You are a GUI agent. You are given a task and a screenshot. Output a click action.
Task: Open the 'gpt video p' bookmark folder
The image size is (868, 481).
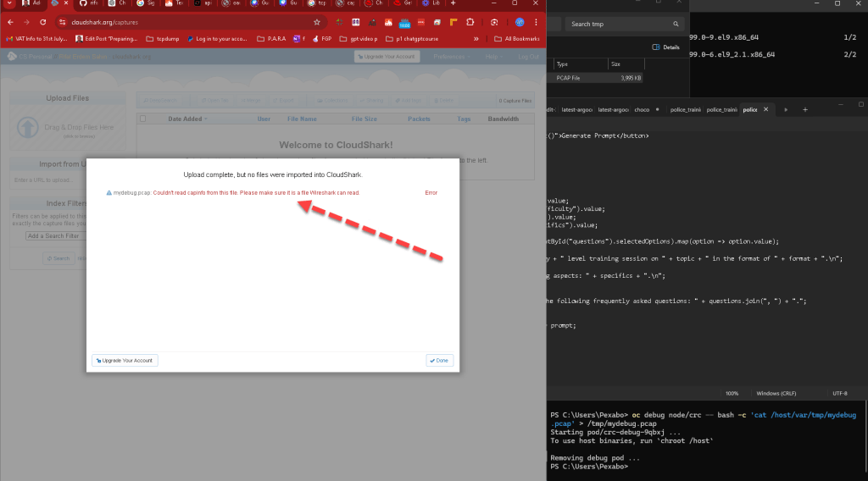coord(359,39)
